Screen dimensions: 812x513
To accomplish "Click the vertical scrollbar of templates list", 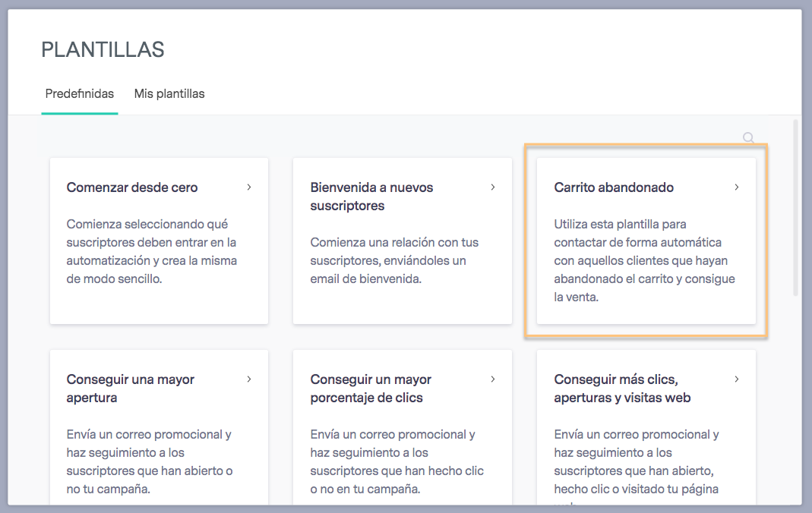I will (795, 205).
